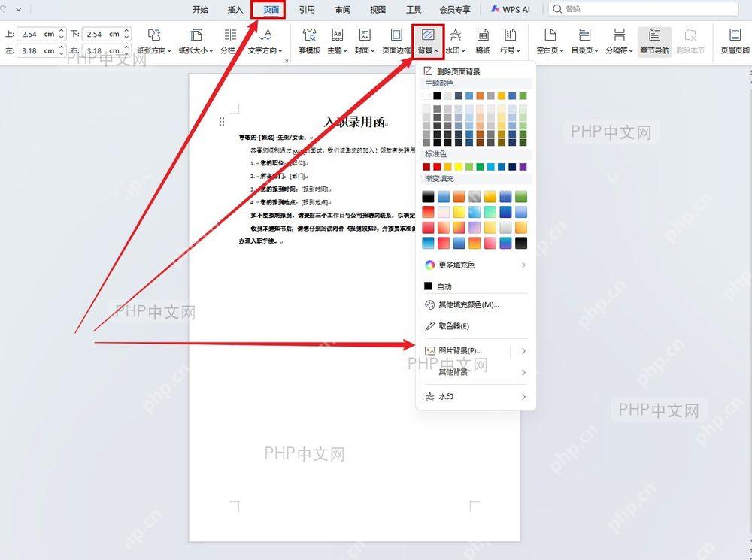Choose the red gradient fill in second row

pos(429,212)
